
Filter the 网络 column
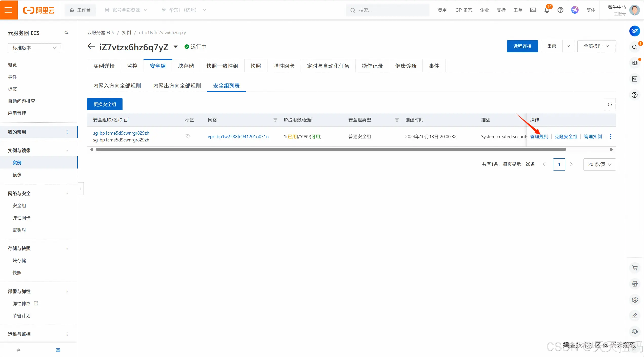click(275, 120)
